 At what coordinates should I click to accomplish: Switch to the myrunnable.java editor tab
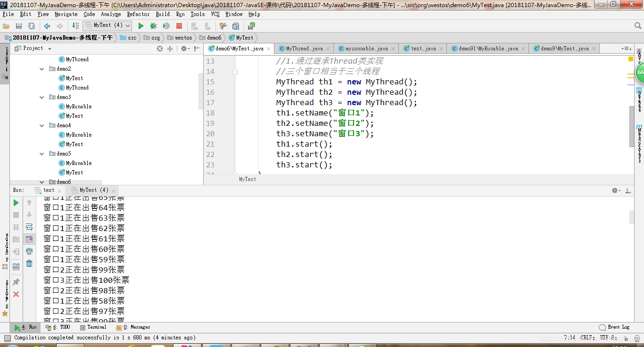[x=366, y=49]
